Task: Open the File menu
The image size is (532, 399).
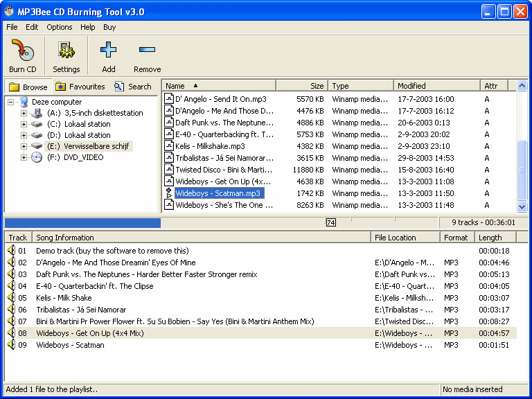Action: (x=12, y=27)
